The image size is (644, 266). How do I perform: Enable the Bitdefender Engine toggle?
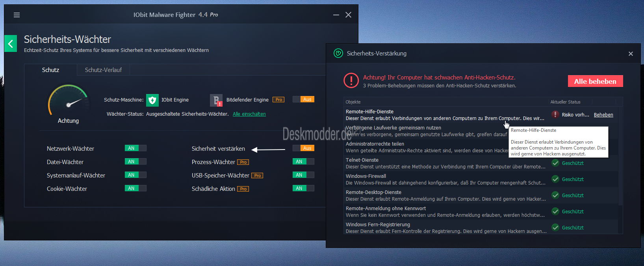tap(303, 100)
